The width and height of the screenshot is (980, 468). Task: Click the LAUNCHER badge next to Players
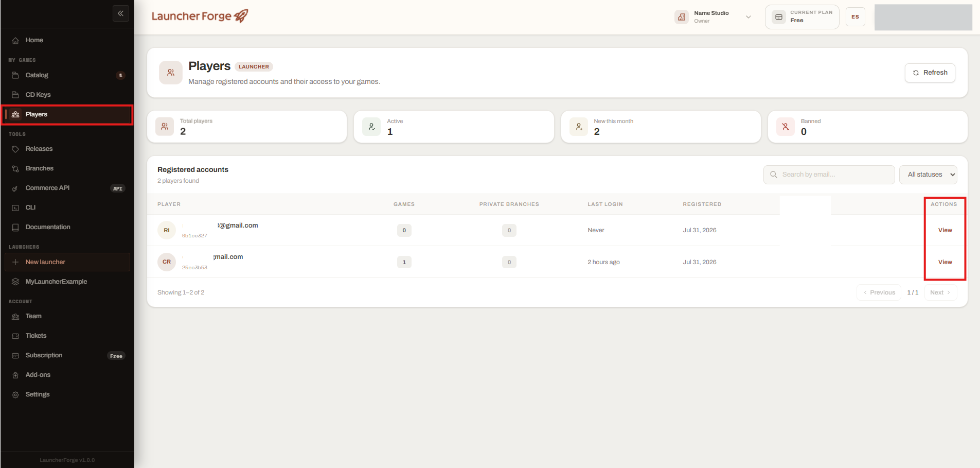click(254, 66)
